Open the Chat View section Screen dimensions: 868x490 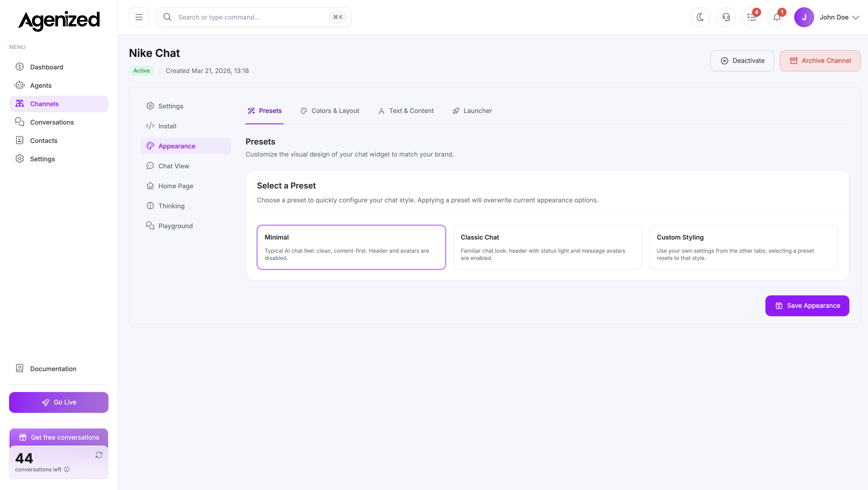tap(186, 166)
